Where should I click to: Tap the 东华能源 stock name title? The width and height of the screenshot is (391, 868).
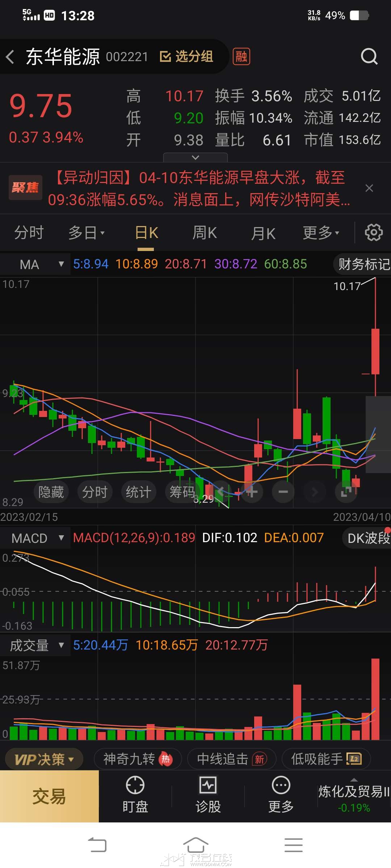coord(63,56)
